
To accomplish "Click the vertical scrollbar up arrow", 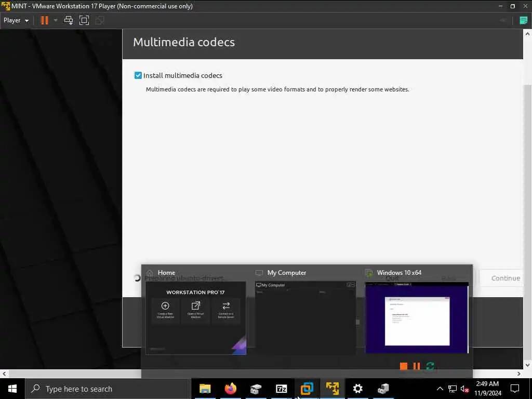I will click(527, 34).
